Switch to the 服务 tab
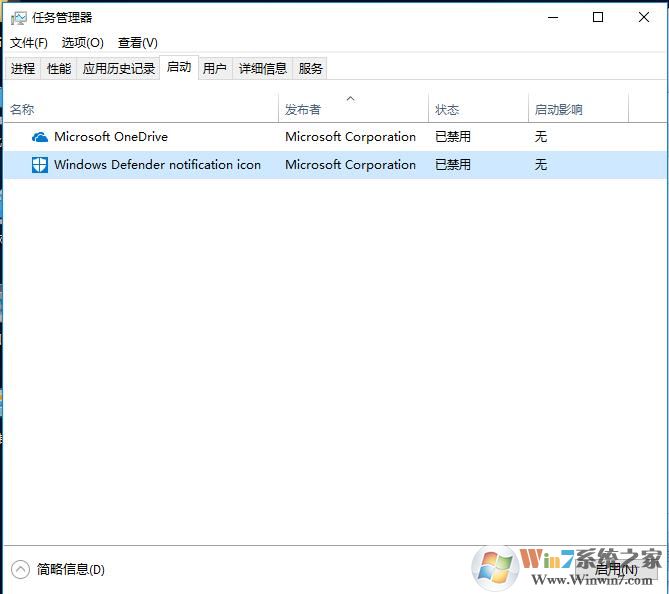The height and width of the screenshot is (594, 669). [x=310, y=68]
